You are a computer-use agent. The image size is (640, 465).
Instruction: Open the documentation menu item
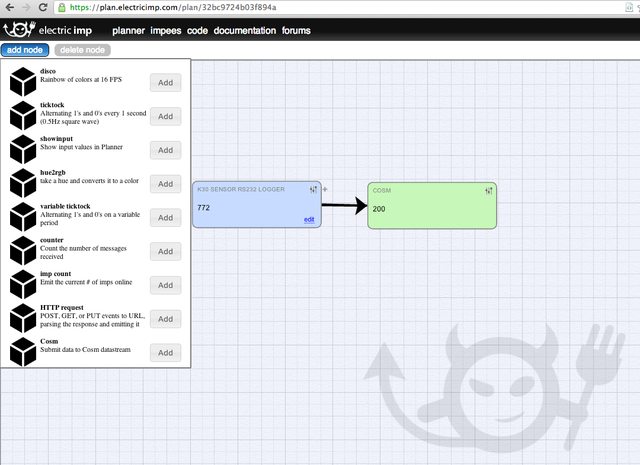click(245, 31)
